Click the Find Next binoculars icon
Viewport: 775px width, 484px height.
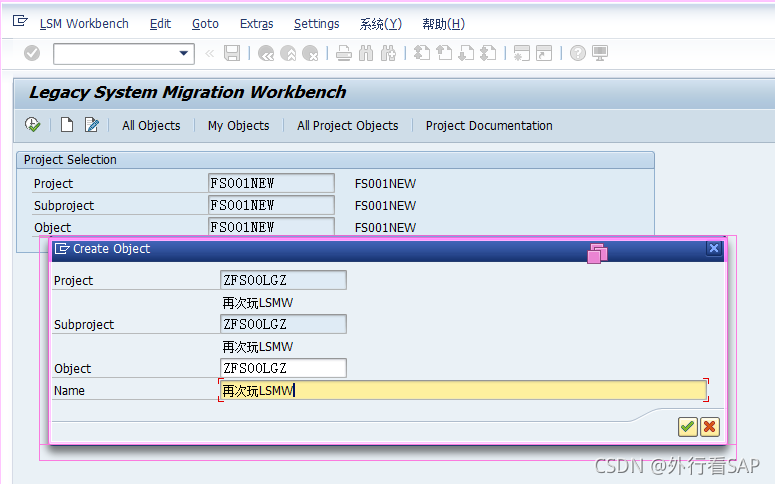point(388,53)
